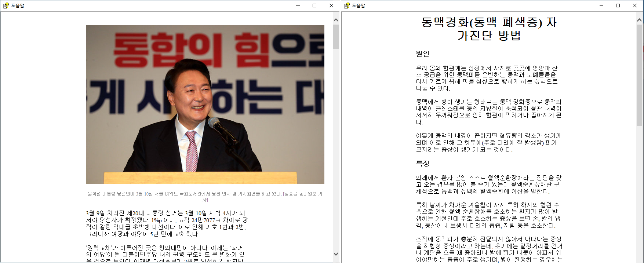Click scroll-up arrow in right window
644x263 pixels.
[640, 20]
